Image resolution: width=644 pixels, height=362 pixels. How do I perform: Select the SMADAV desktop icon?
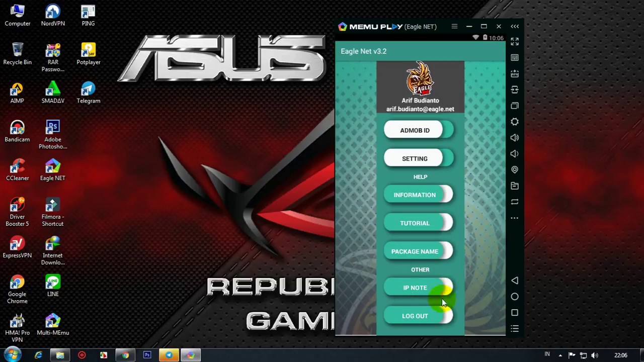coord(53,93)
